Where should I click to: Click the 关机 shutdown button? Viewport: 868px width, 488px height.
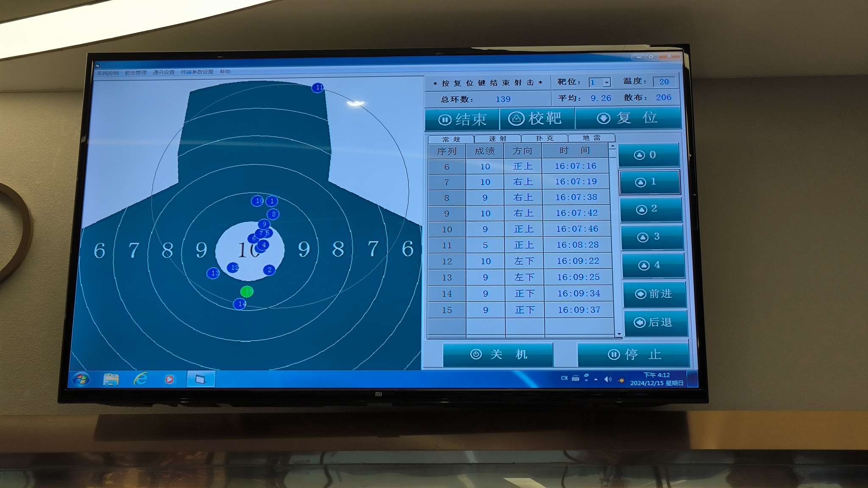click(x=498, y=355)
